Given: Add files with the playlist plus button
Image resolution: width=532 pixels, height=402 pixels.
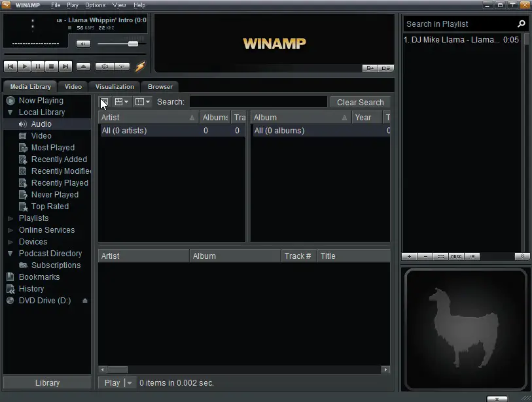Looking at the screenshot, I should 409,257.
